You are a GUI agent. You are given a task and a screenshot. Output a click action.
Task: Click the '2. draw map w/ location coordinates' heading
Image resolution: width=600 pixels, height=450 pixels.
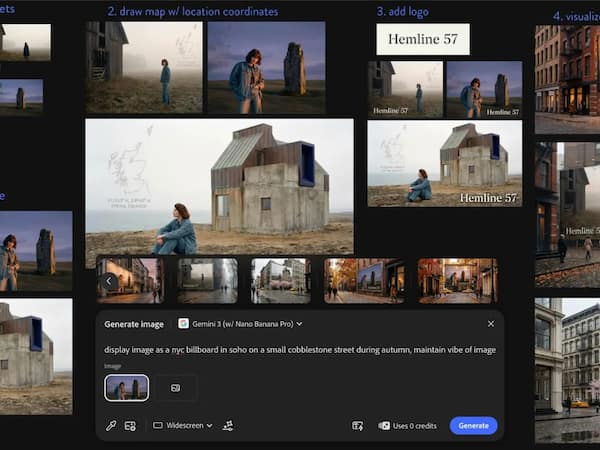point(192,11)
